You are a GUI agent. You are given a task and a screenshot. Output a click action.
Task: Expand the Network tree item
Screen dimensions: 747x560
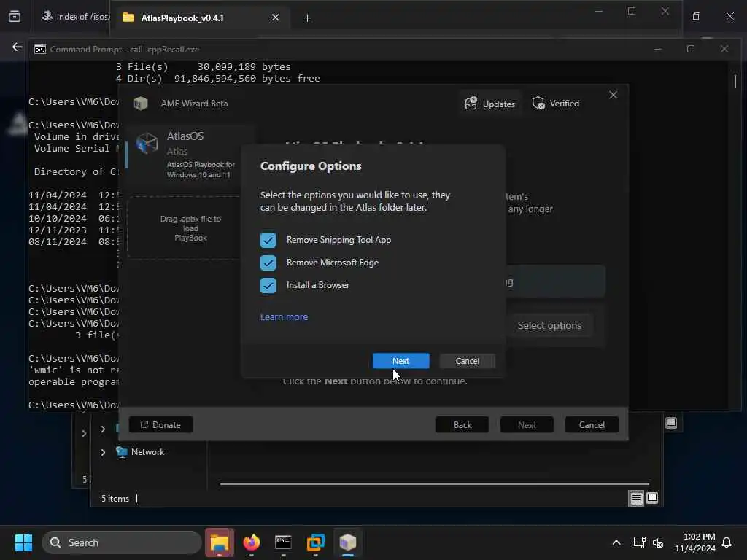[103, 452]
